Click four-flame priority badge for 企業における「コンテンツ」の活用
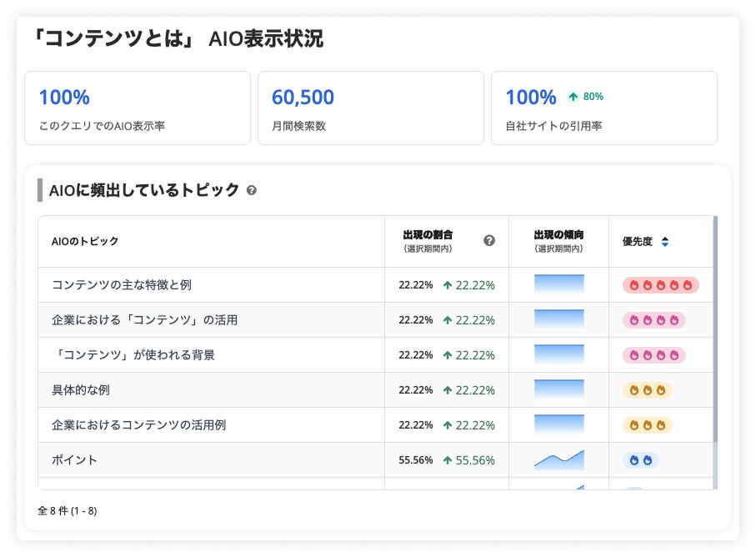This screenshot has height=557, width=756. point(653,320)
